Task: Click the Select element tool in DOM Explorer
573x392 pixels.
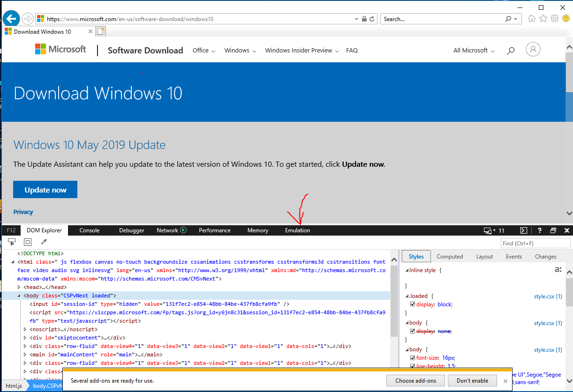Action: pos(12,242)
